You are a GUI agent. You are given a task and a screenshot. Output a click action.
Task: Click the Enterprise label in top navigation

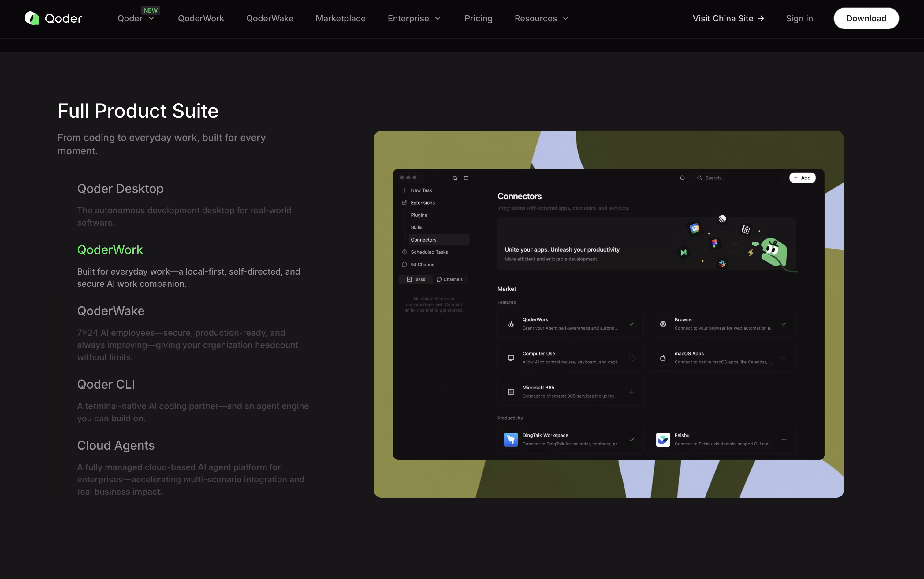click(x=408, y=18)
